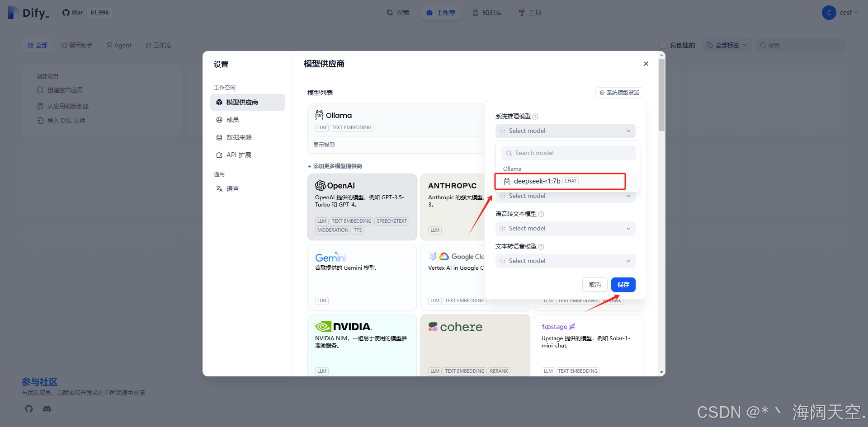Image resolution: width=868 pixels, height=427 pixels.
Task: Click 创建空白应用
Action: point(60,90)
